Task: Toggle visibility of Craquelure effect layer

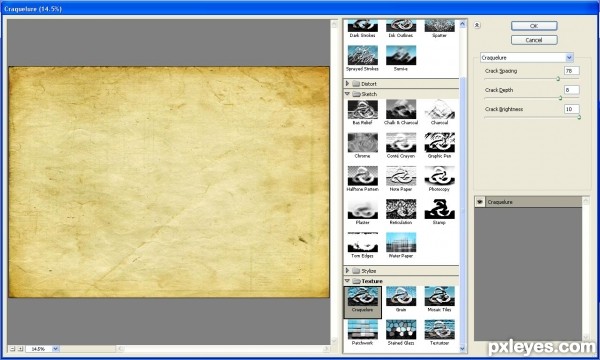Action: (x=480, y=202)
